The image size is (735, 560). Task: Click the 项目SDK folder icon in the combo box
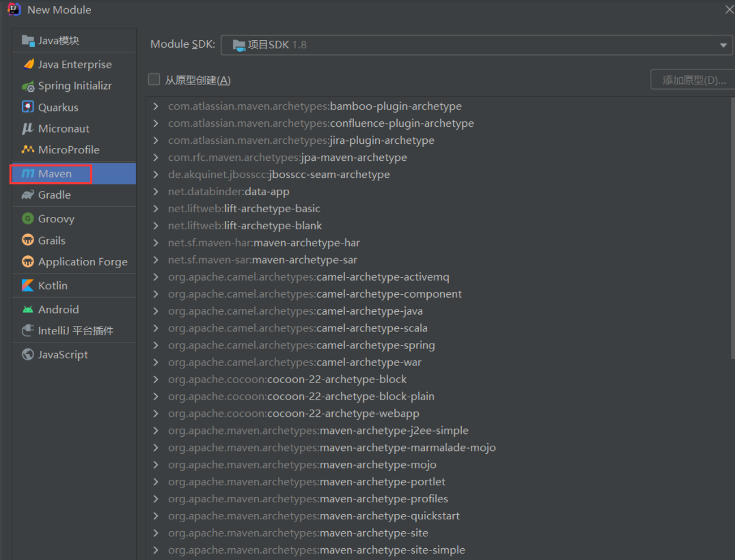[239, 45]
